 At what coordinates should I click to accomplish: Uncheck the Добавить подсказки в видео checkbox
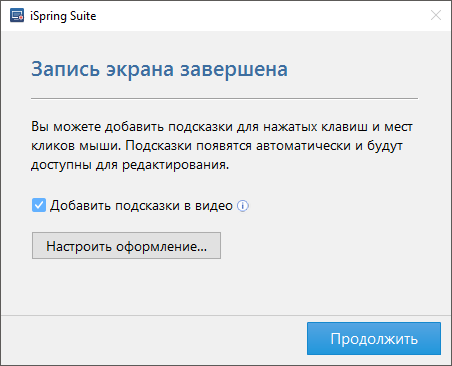(x=39, y=205)
